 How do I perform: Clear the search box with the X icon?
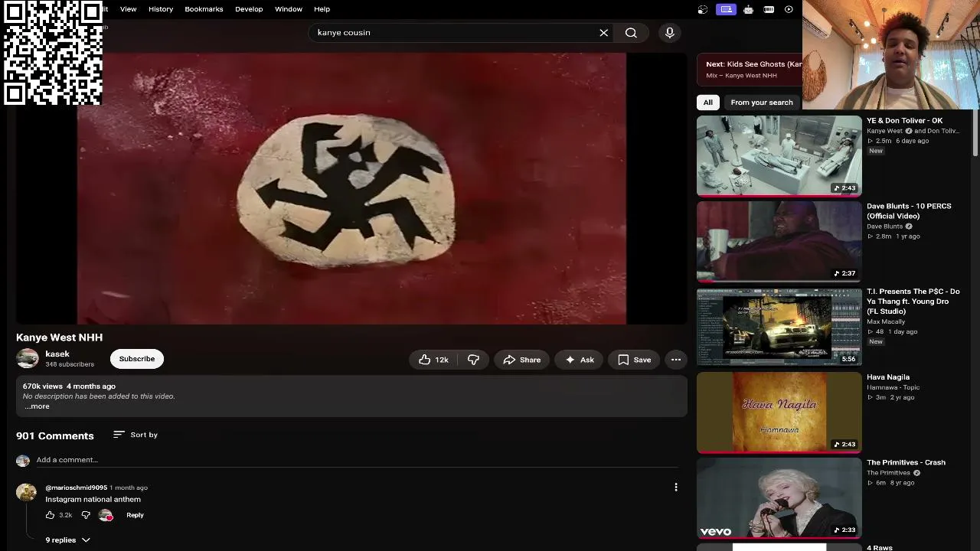click(x=603, y=33)
